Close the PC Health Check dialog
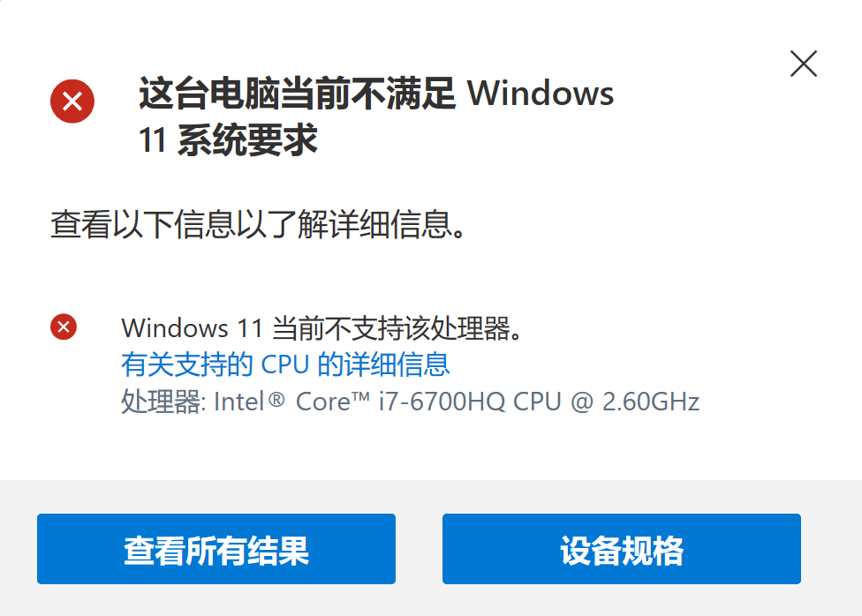 [x=804, y=64]
